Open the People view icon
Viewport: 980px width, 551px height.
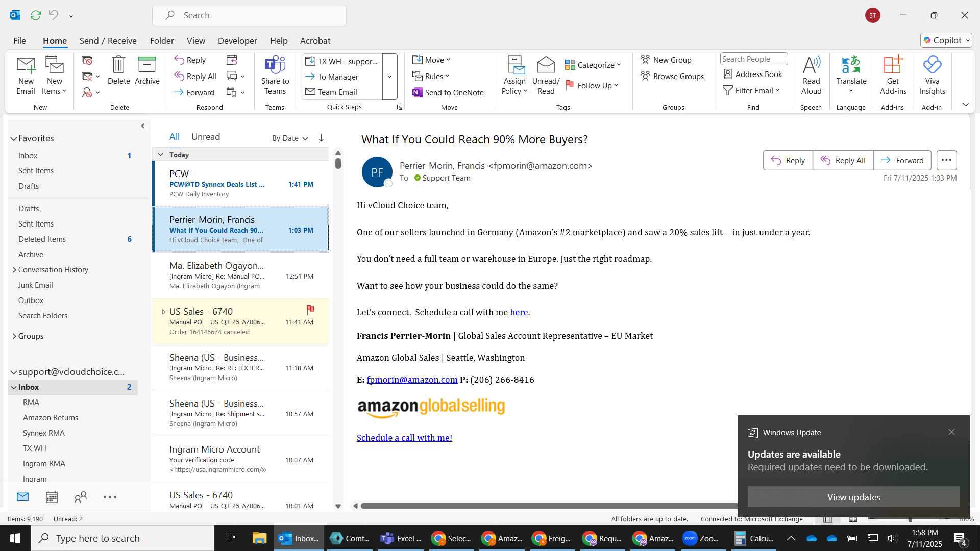pyautogui.click(x=81, y=497)
